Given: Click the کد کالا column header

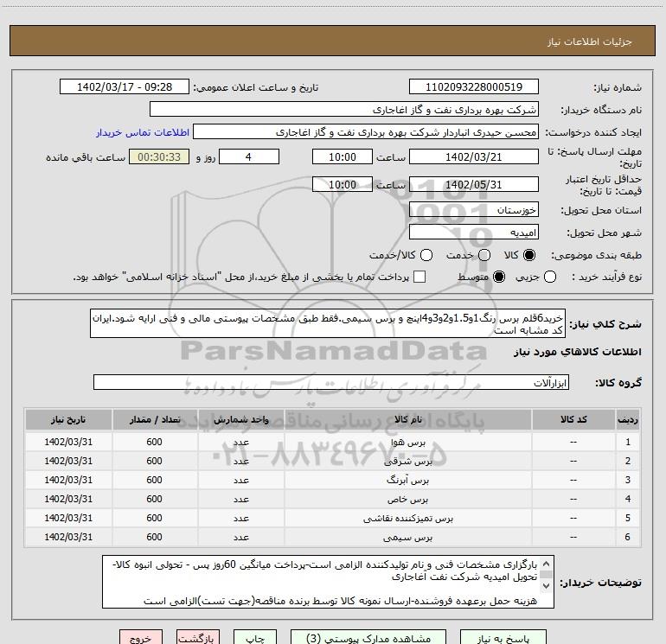Looking at the screenshot, I should [573, 419].
